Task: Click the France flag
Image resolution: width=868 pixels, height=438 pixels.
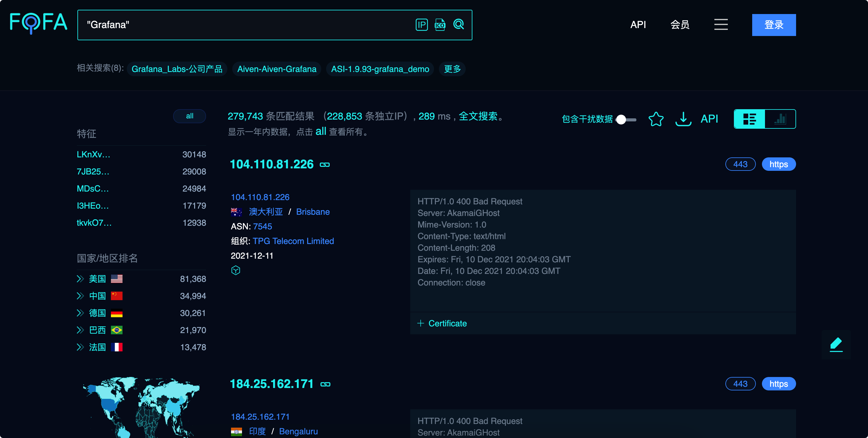Action: tap(117, 347)
